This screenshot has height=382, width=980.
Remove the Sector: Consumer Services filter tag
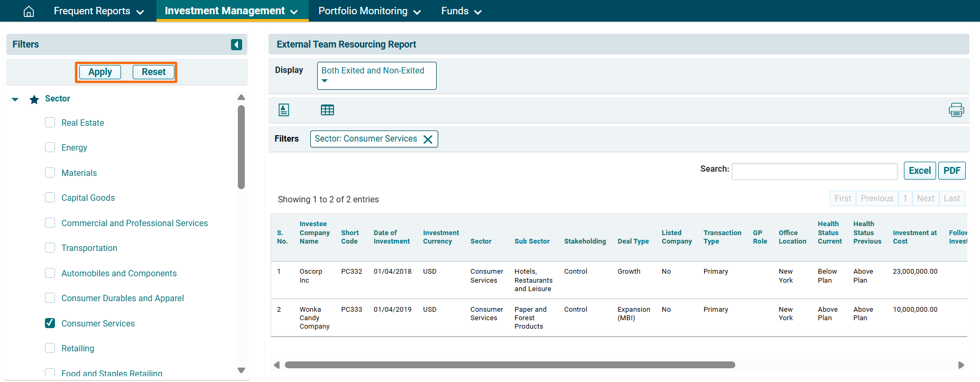pyautogui.click(x=428, y=139)
